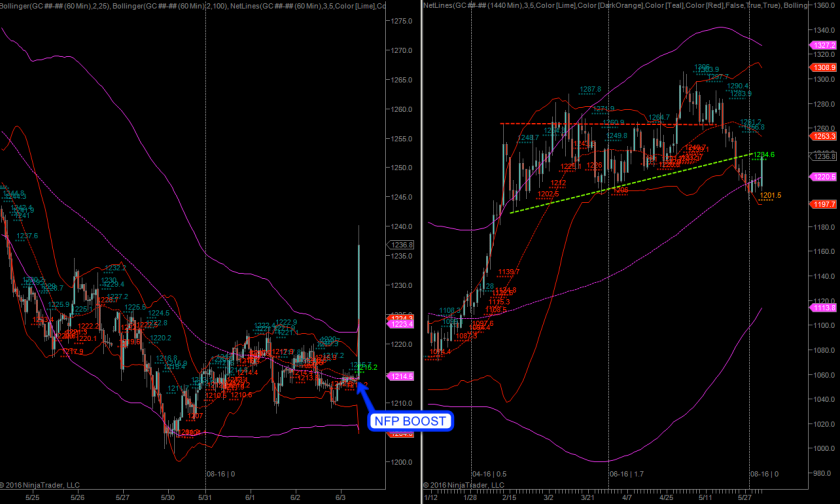Screen dimensions: 840x504
Task: Click the 1232.2 net line label
Action: [115, 268]
